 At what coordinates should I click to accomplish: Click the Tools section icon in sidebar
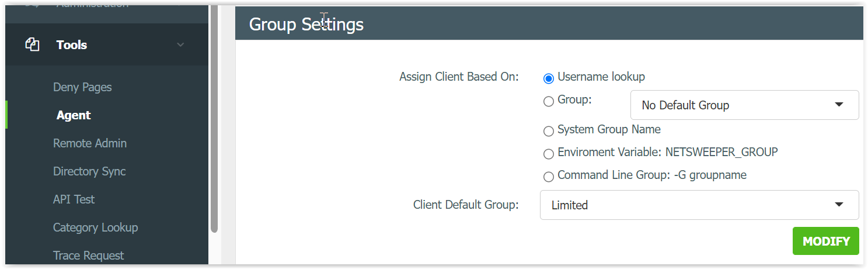click(32, 44)
